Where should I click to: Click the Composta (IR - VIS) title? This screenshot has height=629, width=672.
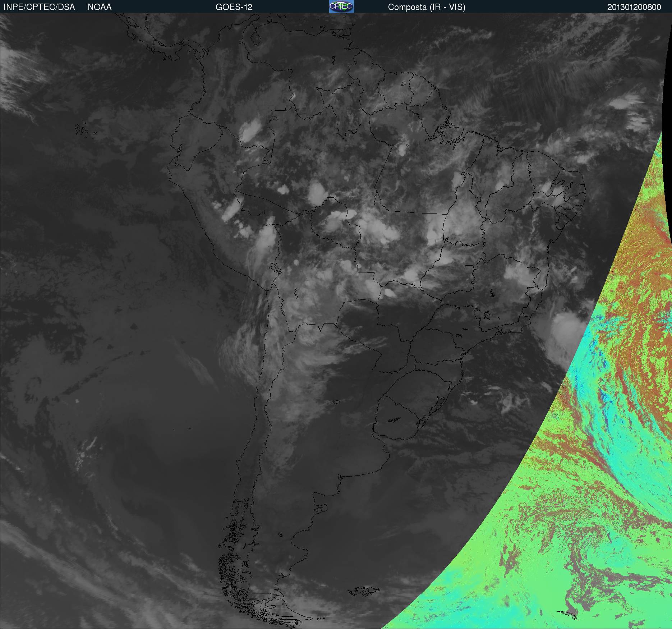point(427,7)
